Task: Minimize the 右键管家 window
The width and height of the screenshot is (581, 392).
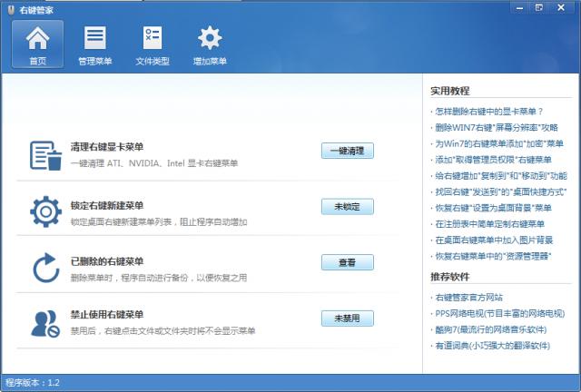Action: click(x=519, y=8)
